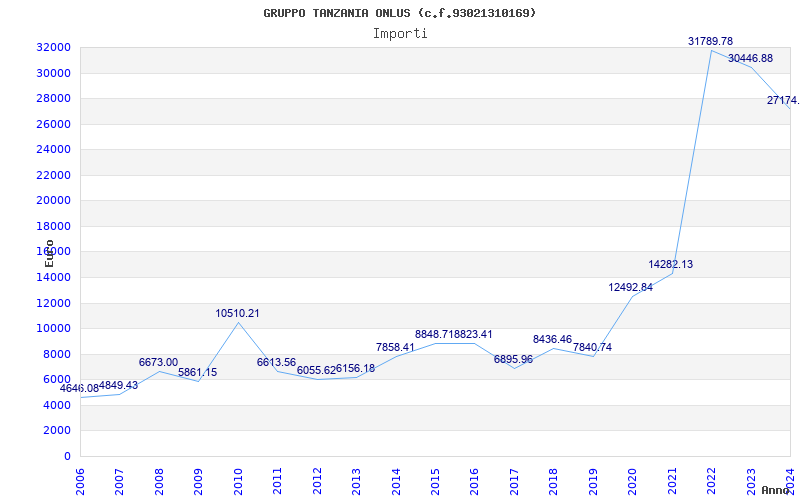Image resolution: width=800 pixels, height=500 pixels.
Task: Click the 32000 y-axis tick label
Action: coord(53,47)
